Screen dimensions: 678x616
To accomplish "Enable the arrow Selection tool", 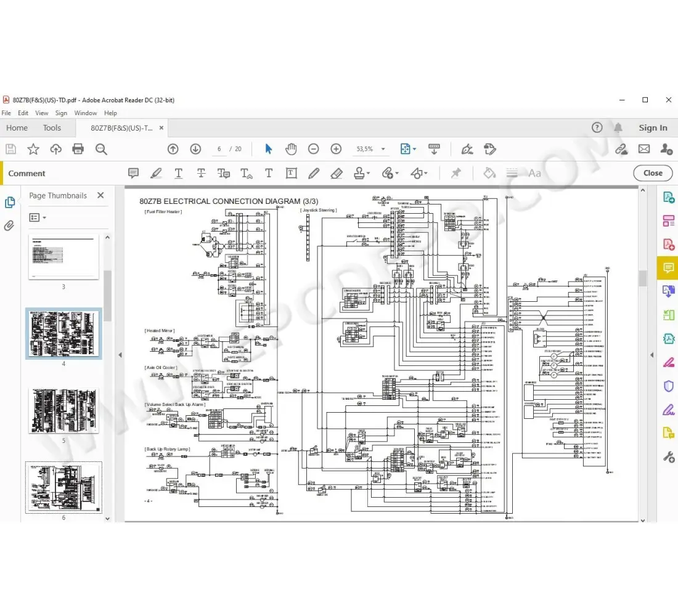I will pos(268,149).
